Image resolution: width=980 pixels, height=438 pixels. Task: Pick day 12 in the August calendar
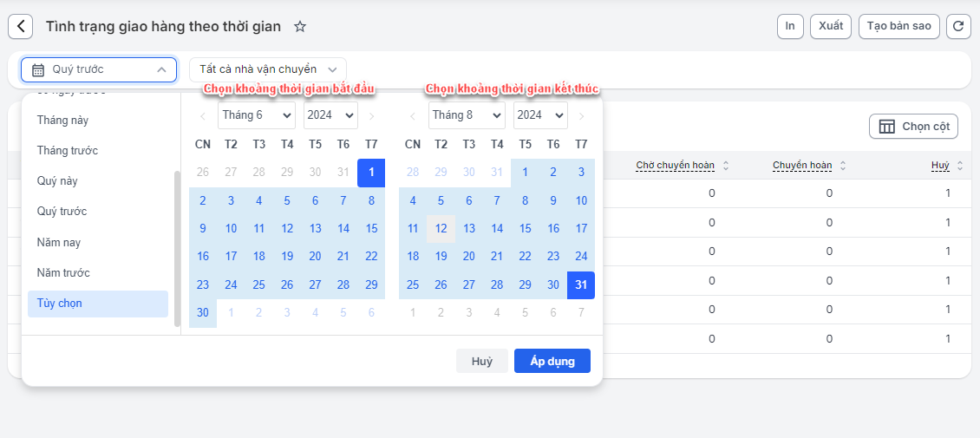441,229
